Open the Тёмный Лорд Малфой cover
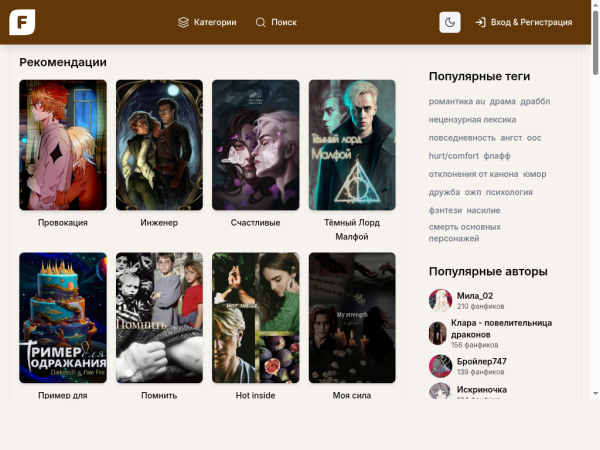 [x=352, y=145]
